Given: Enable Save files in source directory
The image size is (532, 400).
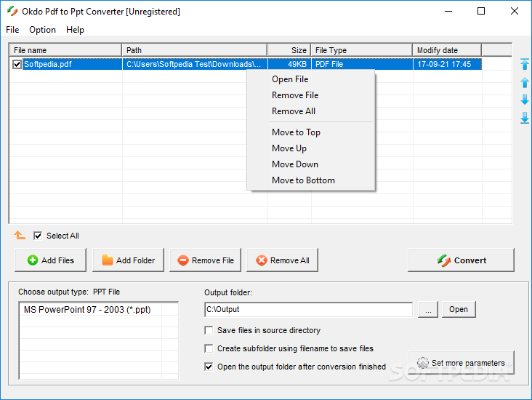Looking at the screenshot, I should (209, 330).
